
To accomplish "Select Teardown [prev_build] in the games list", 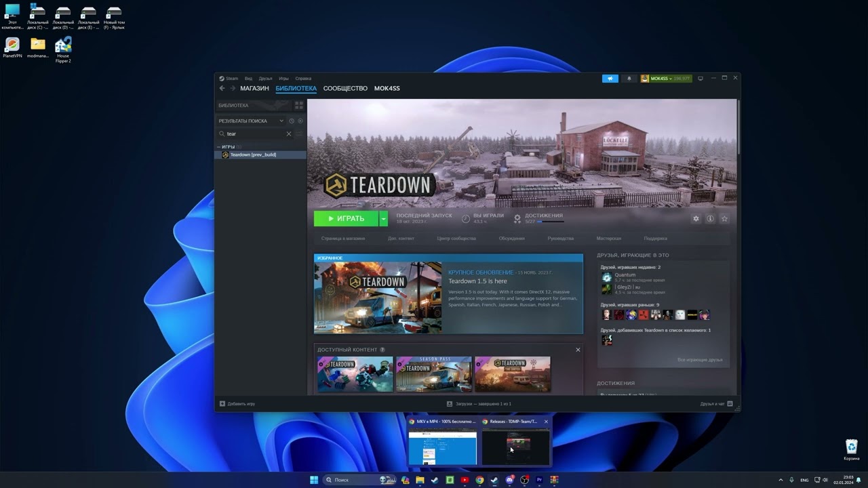I will 260,155.
